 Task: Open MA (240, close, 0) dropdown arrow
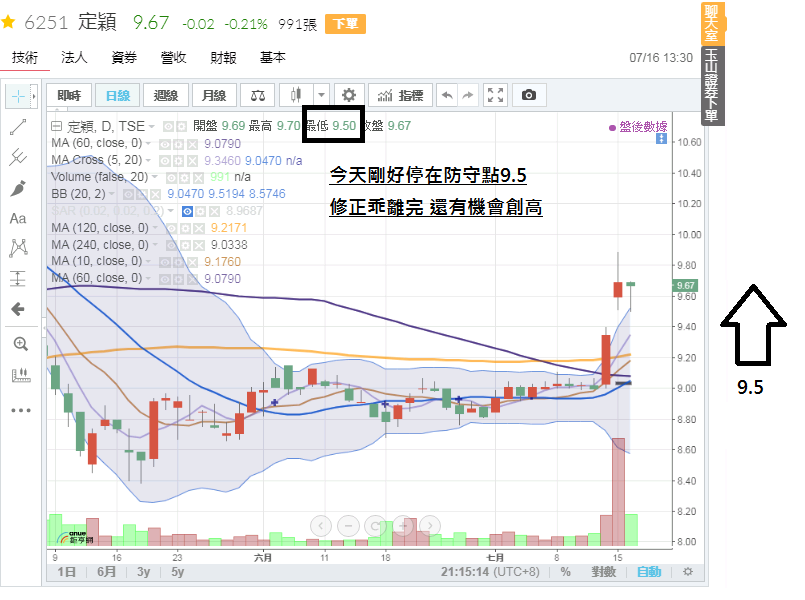pyautogui.click(x=155, y=245)
